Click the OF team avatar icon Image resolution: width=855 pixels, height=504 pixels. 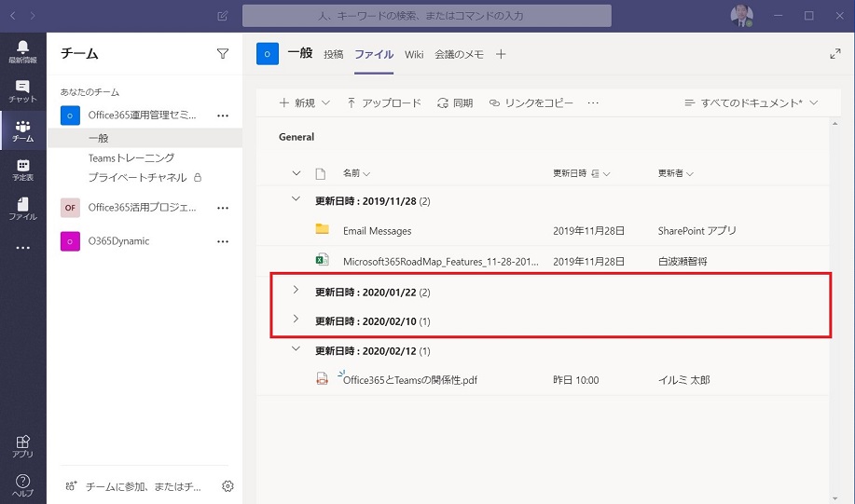(x=70, y=208)
